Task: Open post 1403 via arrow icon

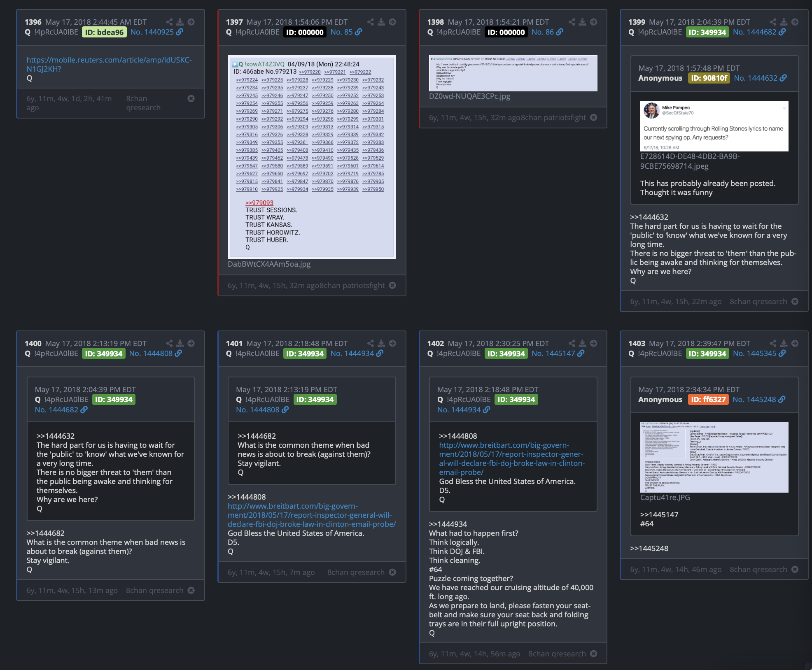Action: click(x=795, y=344)
